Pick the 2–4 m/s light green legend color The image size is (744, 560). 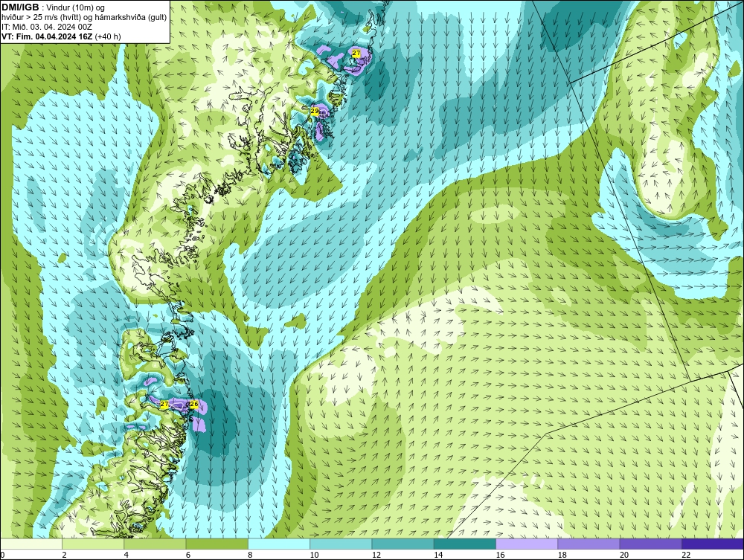tap(93, 544)
